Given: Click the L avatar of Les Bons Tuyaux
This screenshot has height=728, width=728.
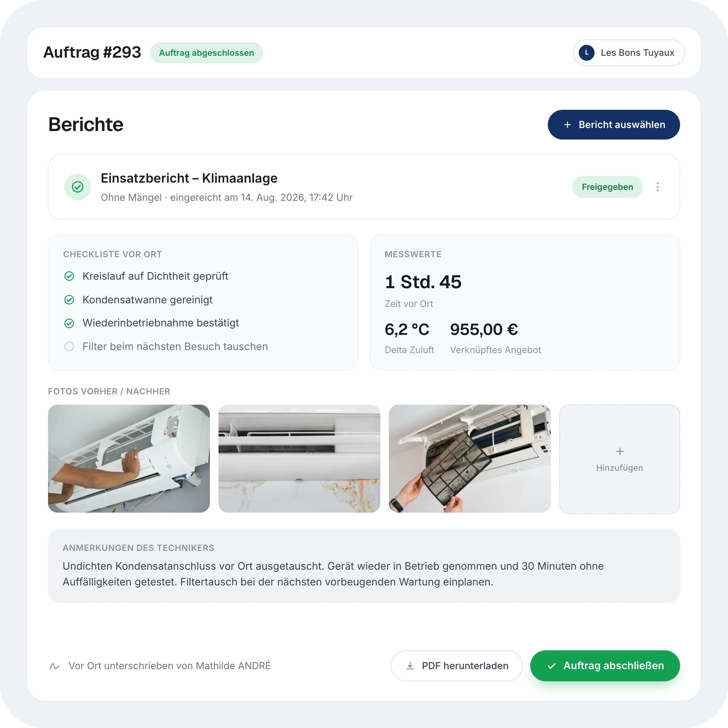Looking at the screenshot, I should click(587, 53).
